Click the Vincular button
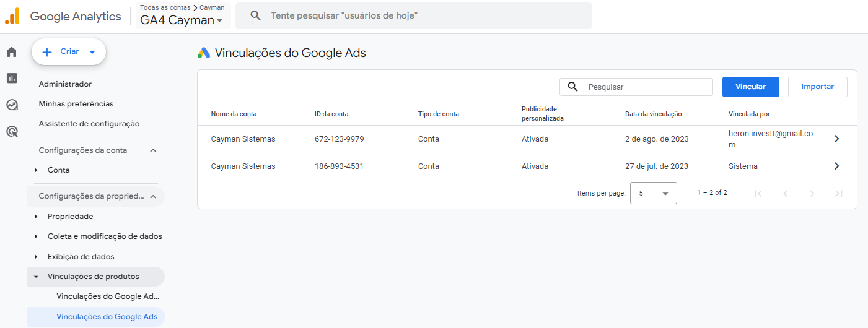 (751, 87)
